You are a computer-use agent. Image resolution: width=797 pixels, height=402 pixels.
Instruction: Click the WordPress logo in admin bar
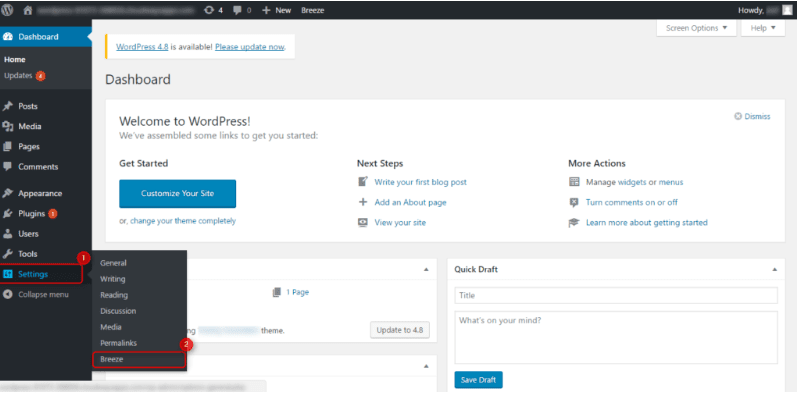click(x=9, y=9)
